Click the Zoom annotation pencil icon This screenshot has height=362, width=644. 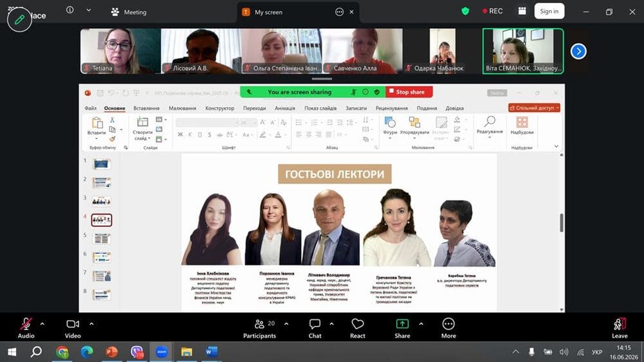click(19, 19)
